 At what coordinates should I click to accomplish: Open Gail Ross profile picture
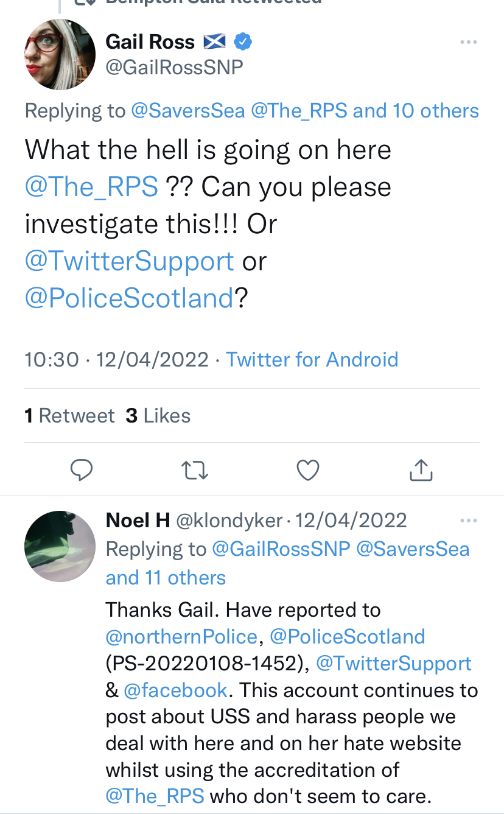60,54
